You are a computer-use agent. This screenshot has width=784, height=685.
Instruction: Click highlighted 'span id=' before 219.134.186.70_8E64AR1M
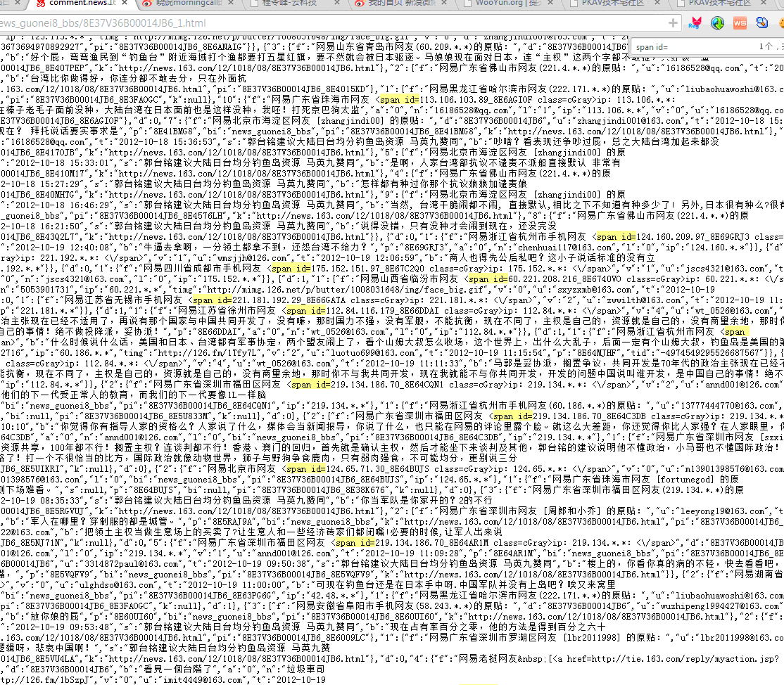tap(355, 543)
